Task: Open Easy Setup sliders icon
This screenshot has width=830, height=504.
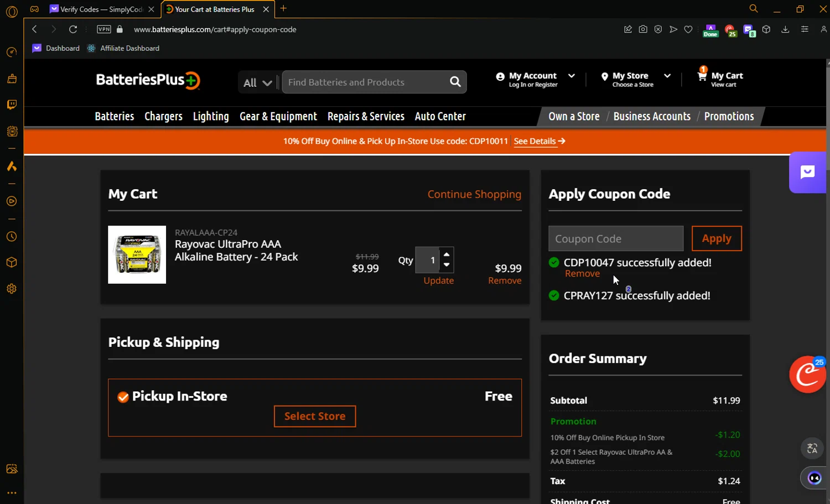Action: pos(805,29)
